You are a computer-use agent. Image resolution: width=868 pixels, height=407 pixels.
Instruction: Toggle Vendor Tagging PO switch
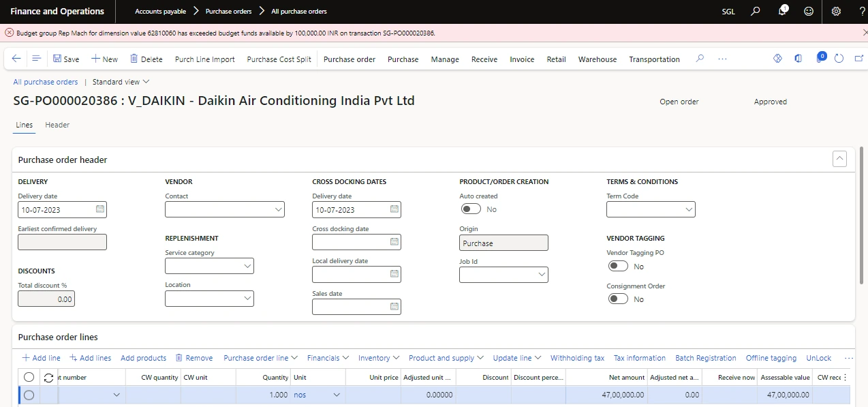pyautogui.click(x=618, y=267)
